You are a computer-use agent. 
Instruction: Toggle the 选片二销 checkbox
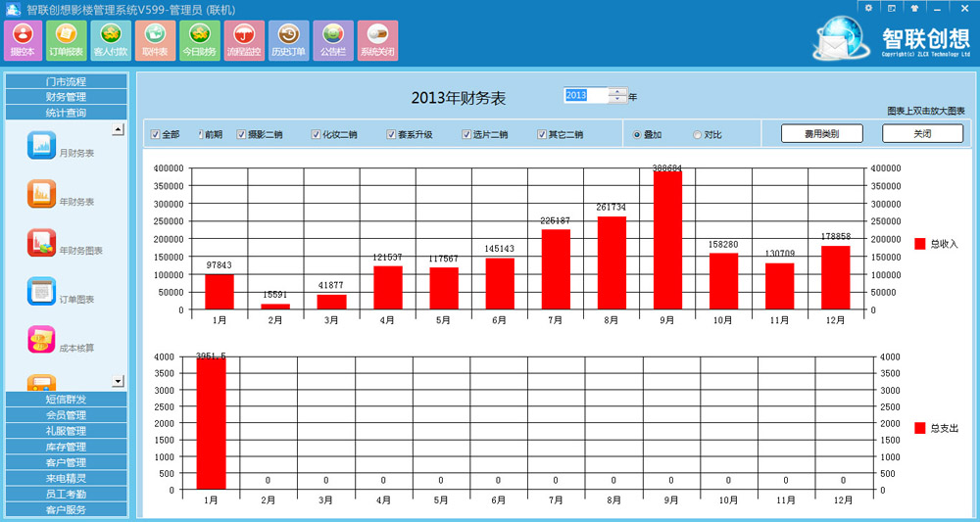[x=466, y=134]
